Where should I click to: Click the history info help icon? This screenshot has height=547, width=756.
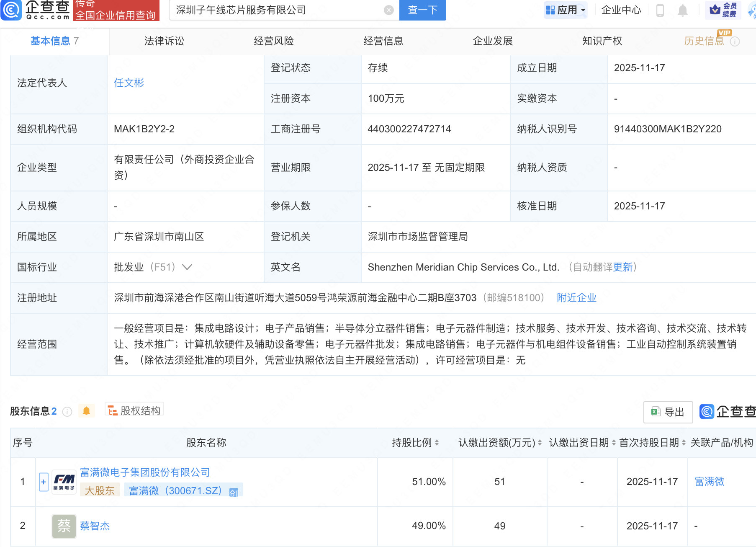(735, 41)
